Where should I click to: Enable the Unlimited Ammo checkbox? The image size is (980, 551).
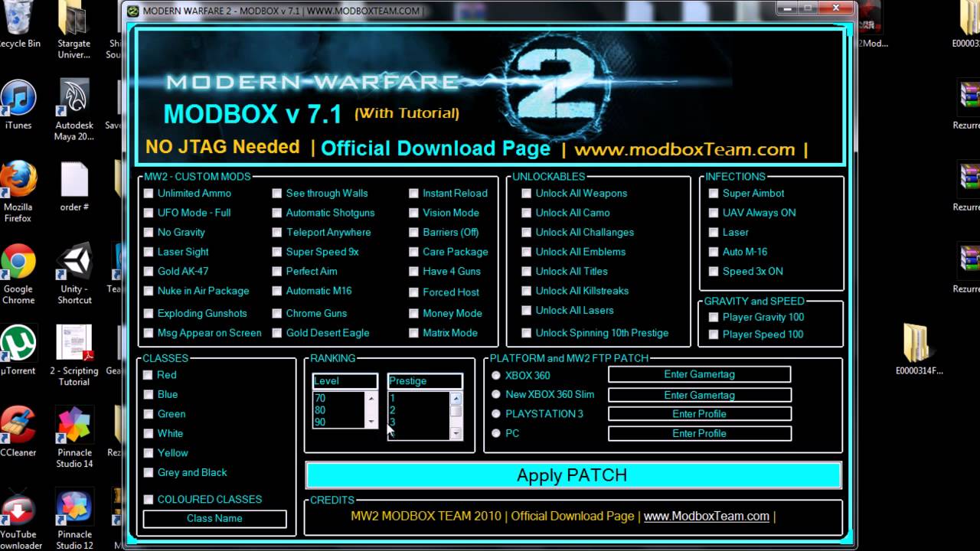tap(149, 193)
